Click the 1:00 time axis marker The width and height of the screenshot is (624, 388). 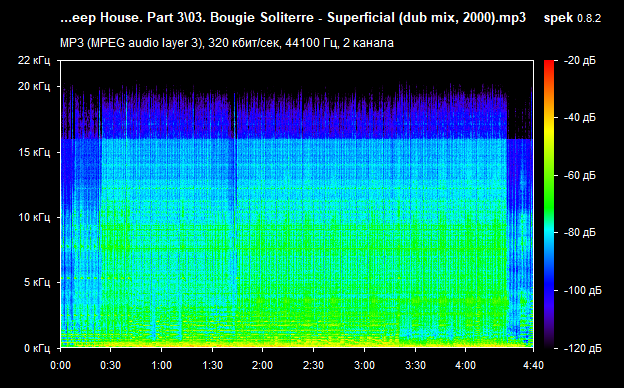(x=161, y=365)
